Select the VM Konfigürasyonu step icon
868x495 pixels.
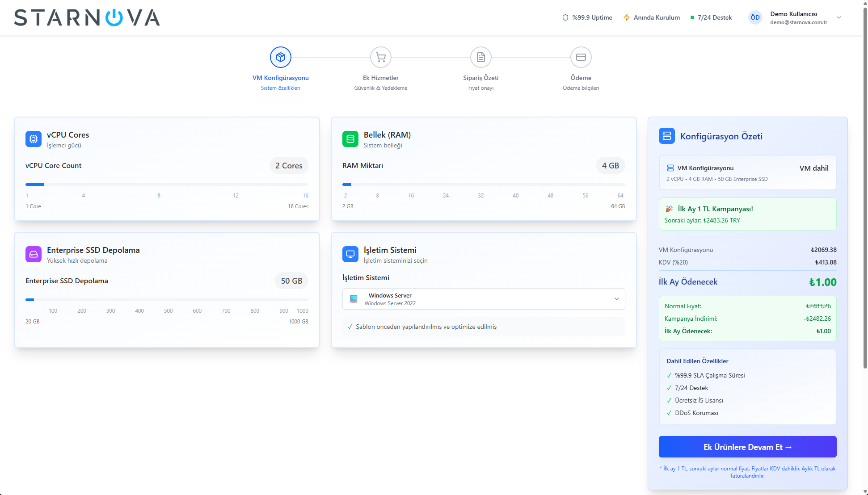(x=280, y=57)
